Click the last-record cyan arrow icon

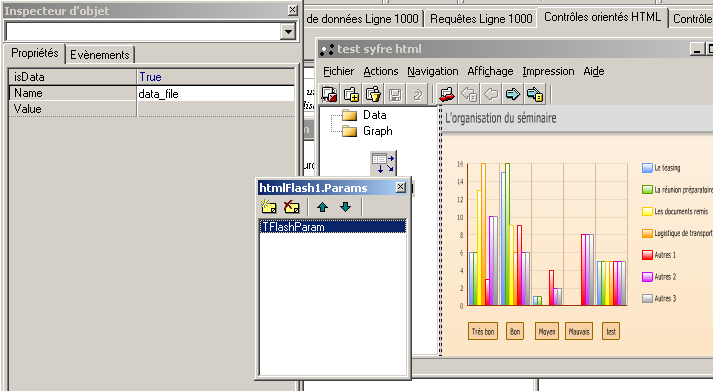(535, 94)
